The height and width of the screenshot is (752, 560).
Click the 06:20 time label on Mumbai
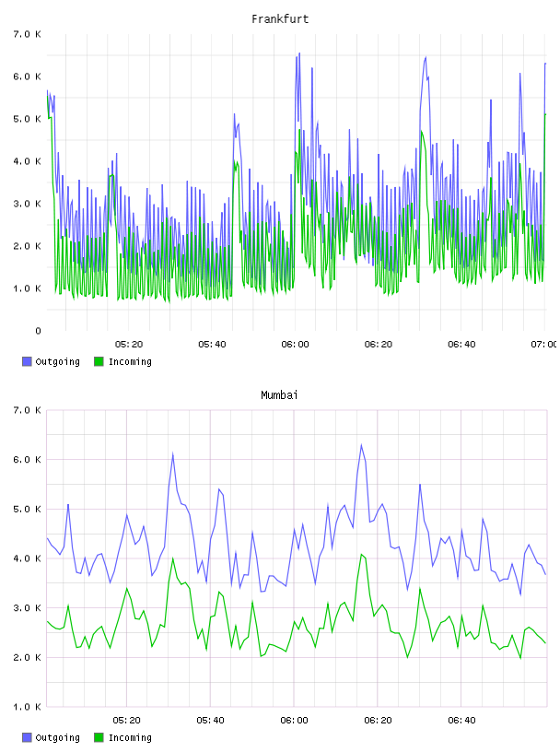pyautogui.click(x=378, y=721)
